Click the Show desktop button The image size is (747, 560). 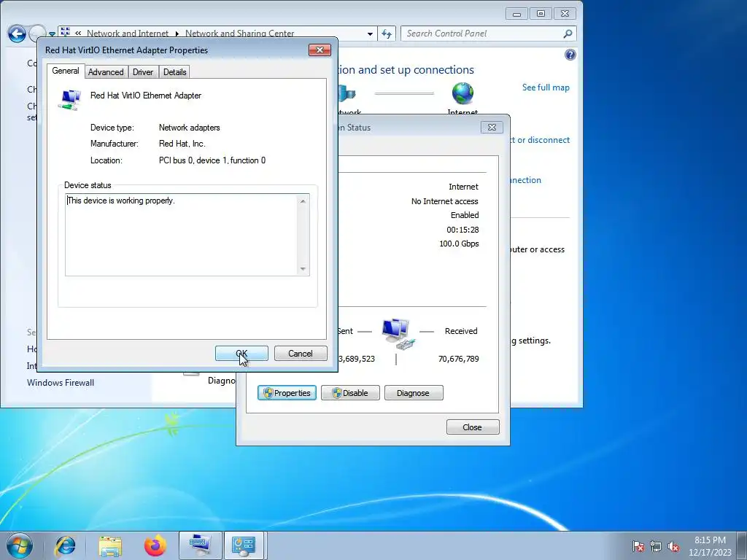(743, 545)
